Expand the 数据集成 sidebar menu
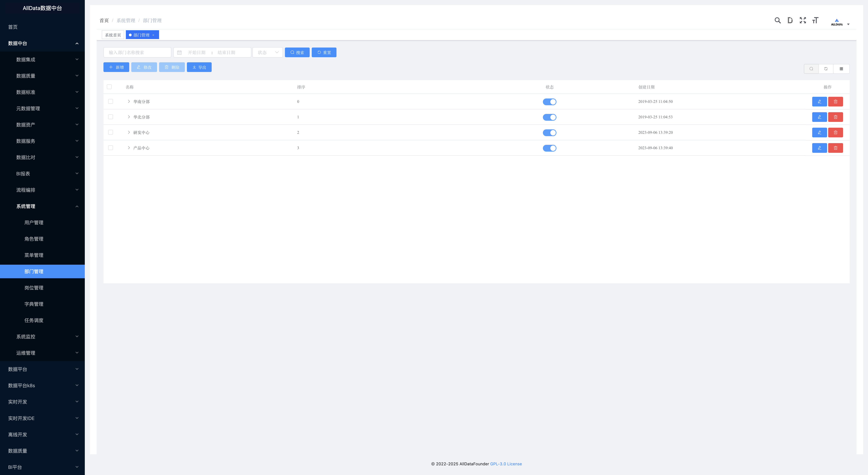The width and height of the screenshot is (868, 475). [42, 60]
